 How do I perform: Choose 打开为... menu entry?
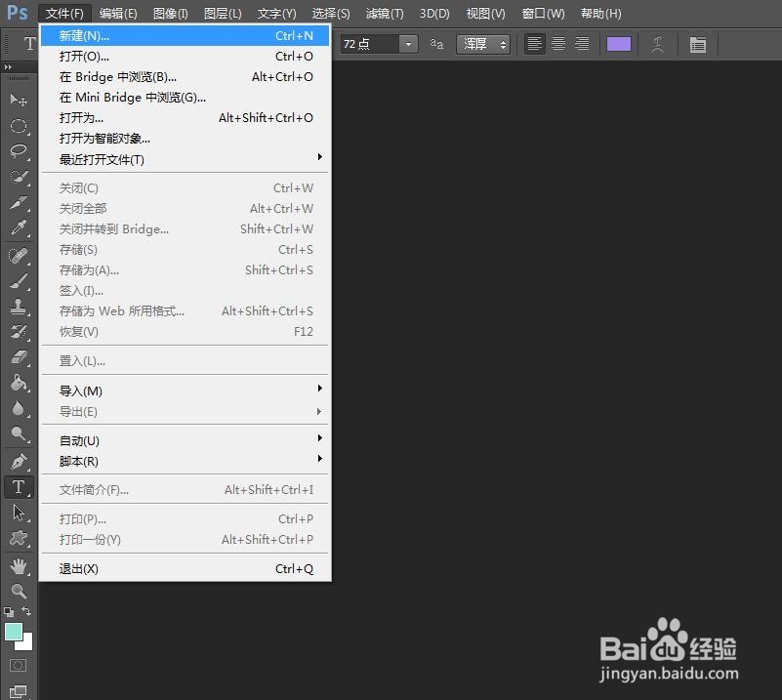point(185,118)
